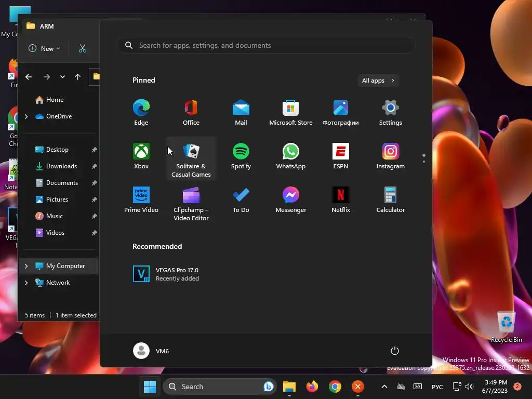
Task: Click the taskbar Search box
Action: [220, 387]
